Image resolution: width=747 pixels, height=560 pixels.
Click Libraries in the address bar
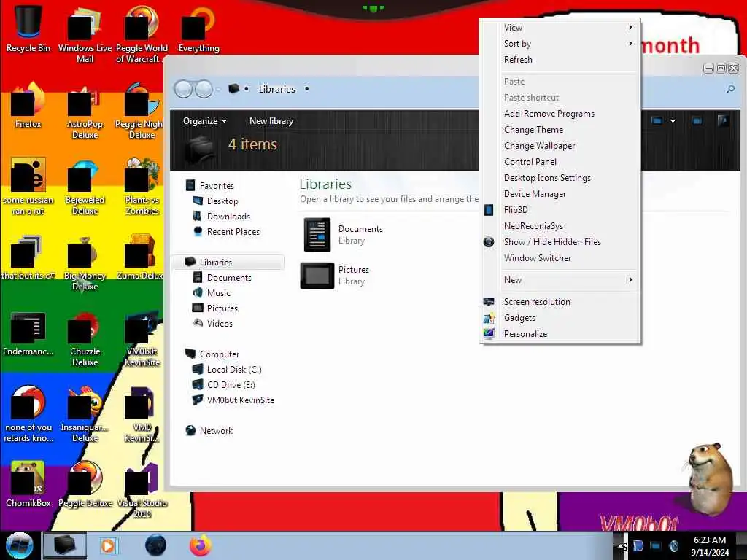[276, 89]
